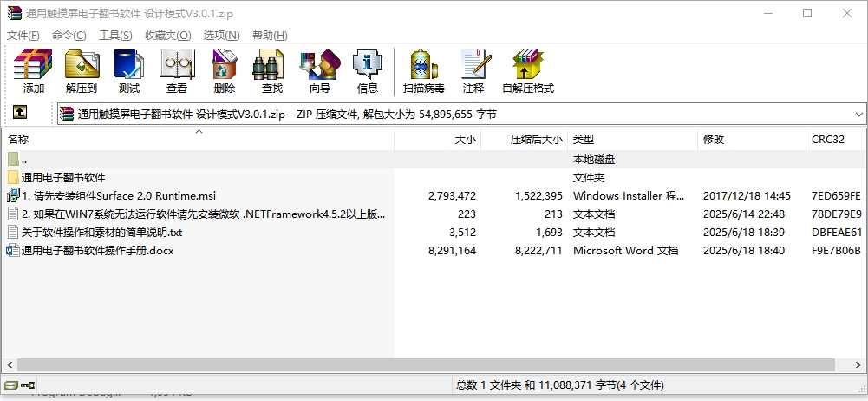Select 1. 请先安装组件Surface 2.0 Runtime.msi
This screenshot has height=401, width=868.
[x=119, y=195]
